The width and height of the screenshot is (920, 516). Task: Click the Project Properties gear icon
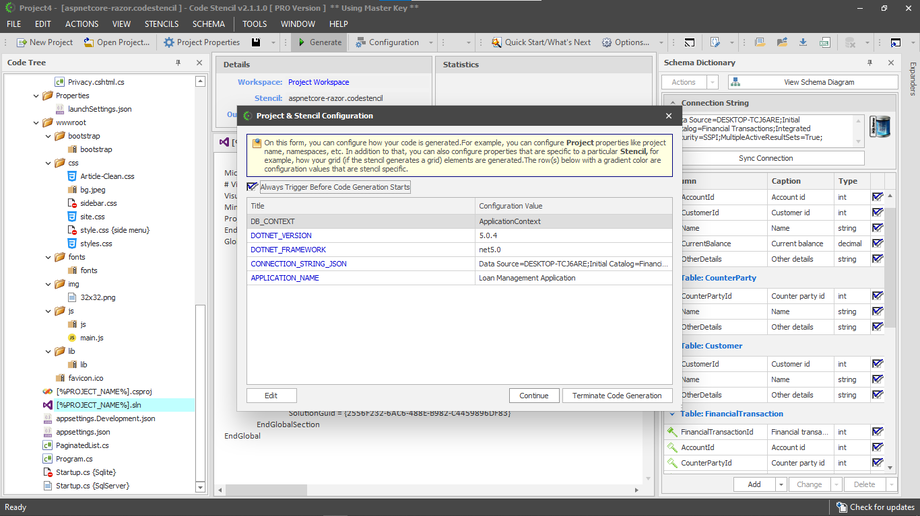pos(168,42)
